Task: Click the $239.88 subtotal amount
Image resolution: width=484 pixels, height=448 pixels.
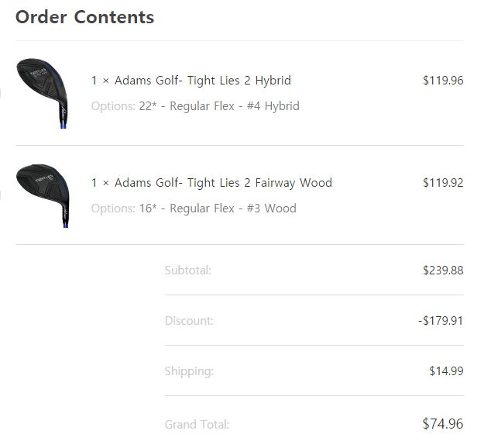Action: [x=443, y=270]
